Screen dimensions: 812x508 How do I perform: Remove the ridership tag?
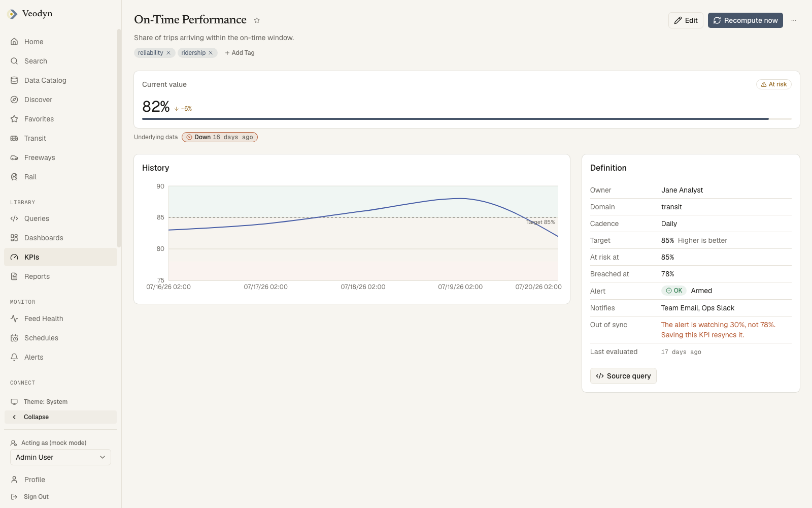(x=211, y=53)
